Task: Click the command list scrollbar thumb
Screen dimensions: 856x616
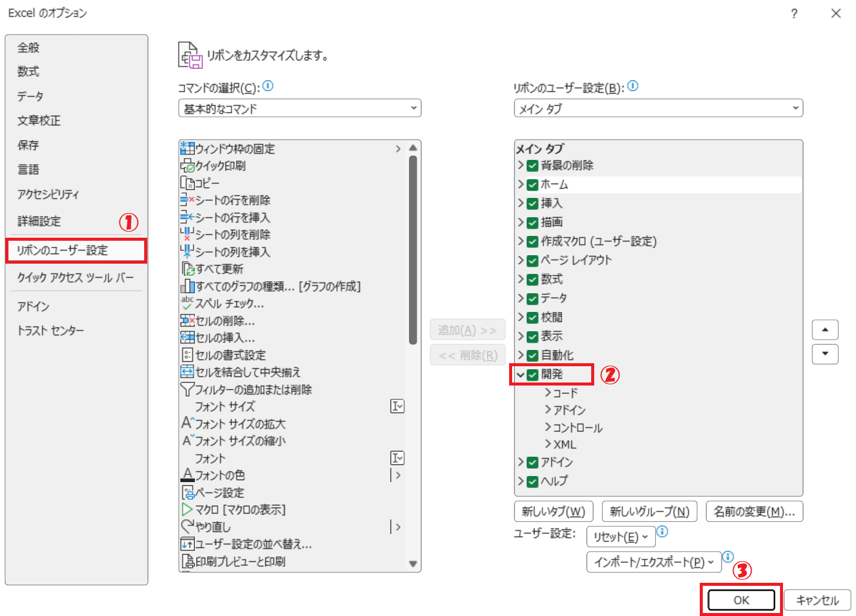Action: tap(413, 250)
